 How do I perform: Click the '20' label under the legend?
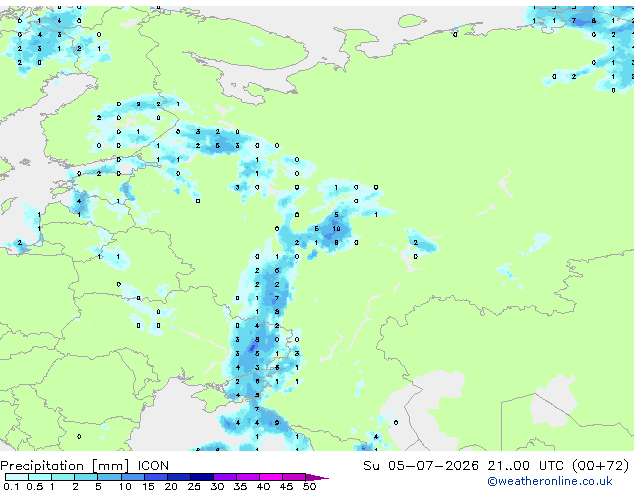(x=171, y=486)
